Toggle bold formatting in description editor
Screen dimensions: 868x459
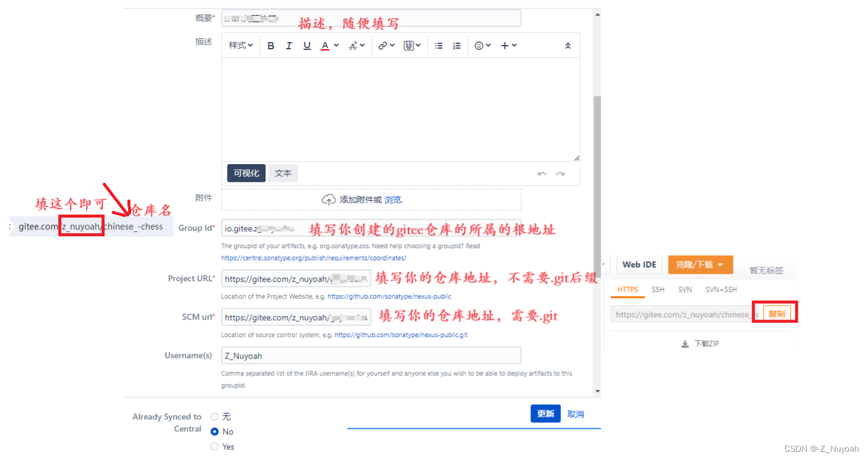tap(271, 46)
